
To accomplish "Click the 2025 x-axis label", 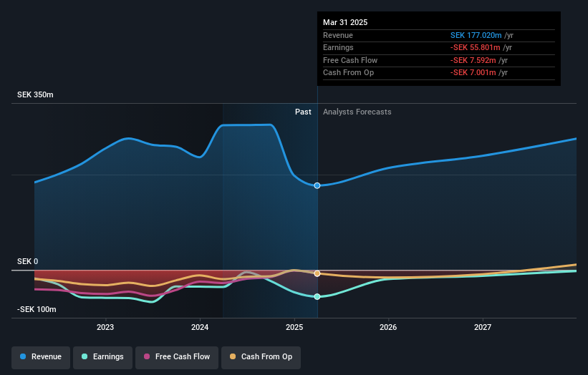I will click(294, 327).
